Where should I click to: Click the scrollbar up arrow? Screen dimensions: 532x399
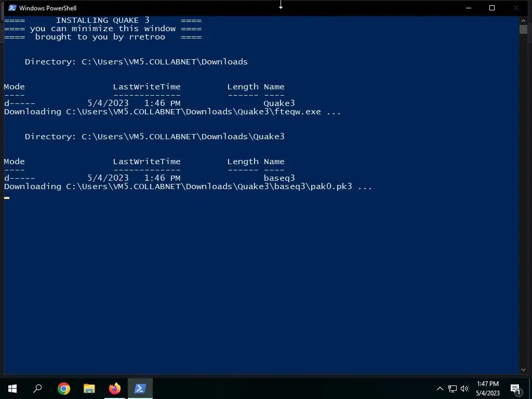(523, 20)
